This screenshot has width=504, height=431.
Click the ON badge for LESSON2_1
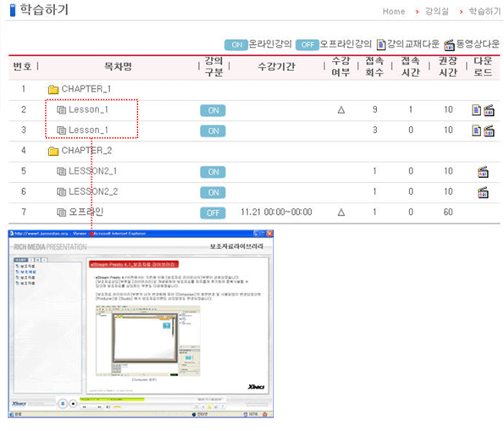(x=213, y=172)
